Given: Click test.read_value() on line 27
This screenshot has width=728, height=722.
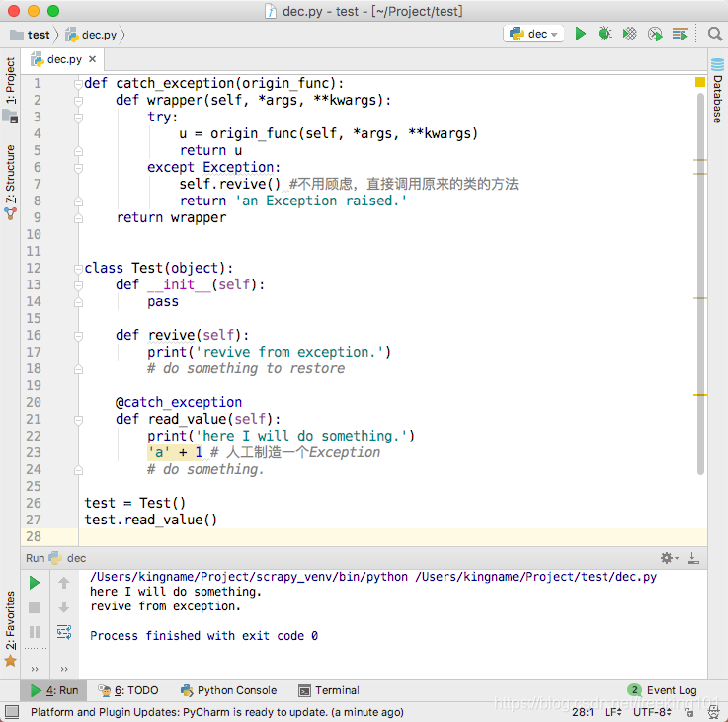Looking at the screenshot, I should (150, 521).
